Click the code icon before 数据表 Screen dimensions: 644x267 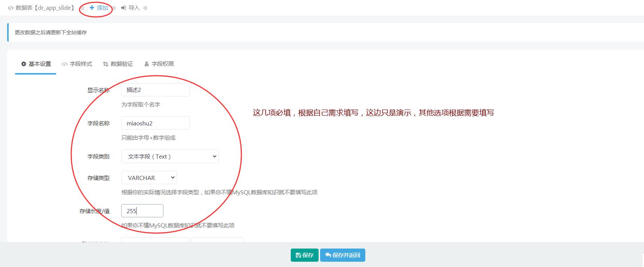[11, 8]
